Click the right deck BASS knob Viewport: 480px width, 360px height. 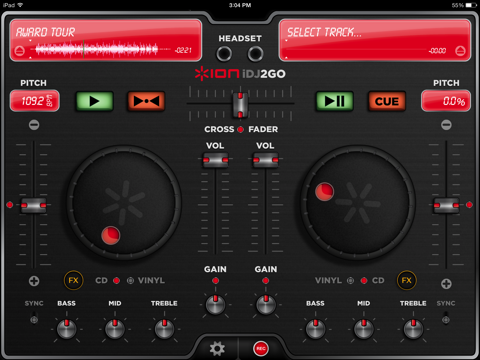tap(315, 329)
